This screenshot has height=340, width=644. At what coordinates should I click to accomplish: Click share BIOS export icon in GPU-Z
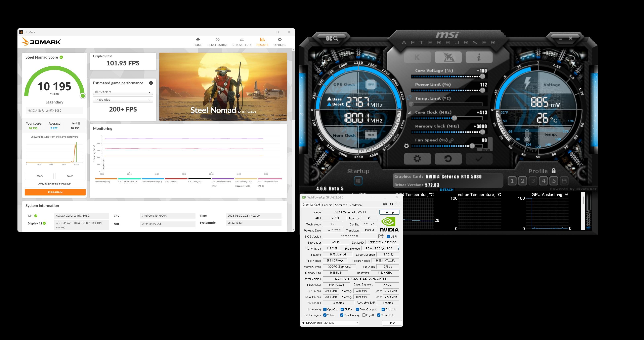tap(381, 236)
